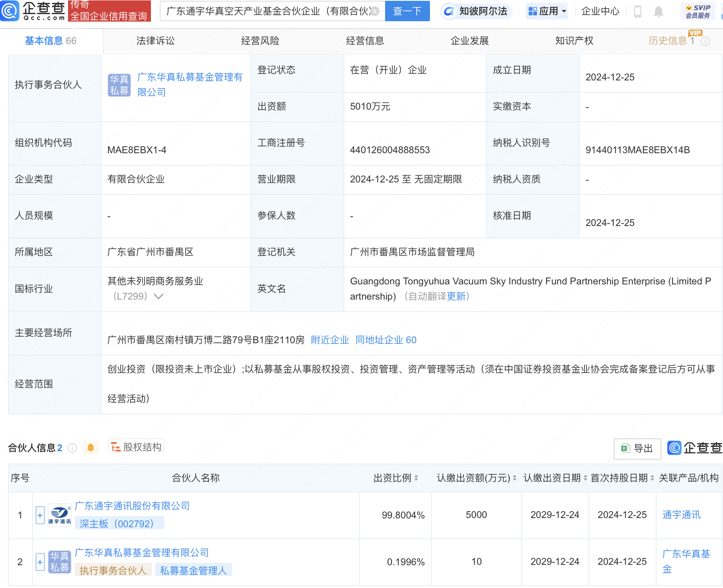Switch to the 经营风险 tab

pyautogui.click(x=260, y=41)
